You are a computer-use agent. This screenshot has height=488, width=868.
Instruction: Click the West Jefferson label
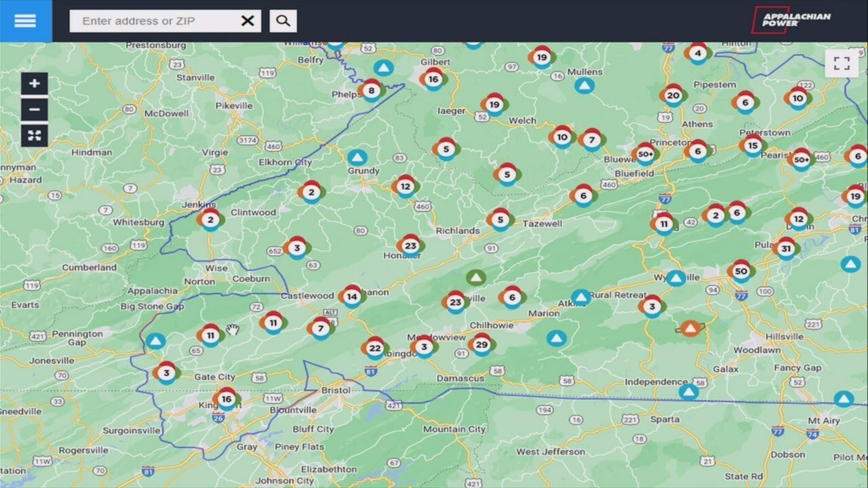(x=551, y=451)
